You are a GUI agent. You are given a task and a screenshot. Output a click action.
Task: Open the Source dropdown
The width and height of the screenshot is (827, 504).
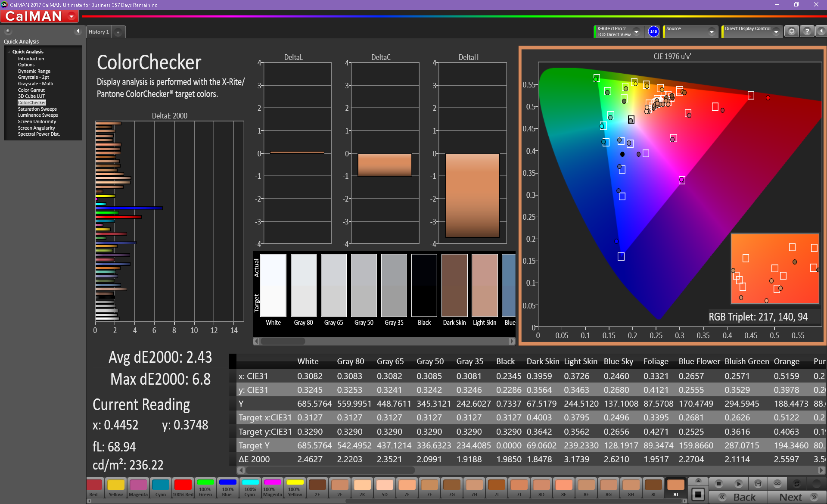[x=712, y=31]
